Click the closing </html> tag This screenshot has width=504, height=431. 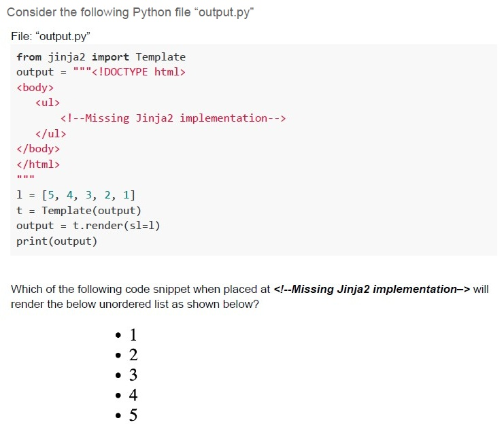[38, 164]
